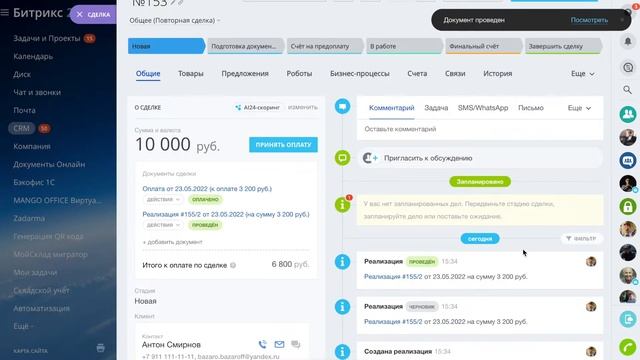Click Оставьте комментарий input field
This screenshot has height=360, width=640.
click(x=480, y=129)
